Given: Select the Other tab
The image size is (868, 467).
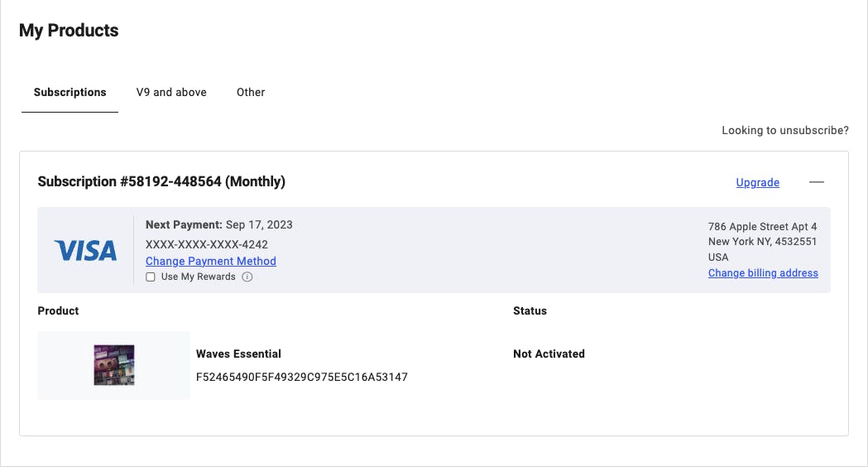Looking at the screenshot, I should click(x=251, y=92).
